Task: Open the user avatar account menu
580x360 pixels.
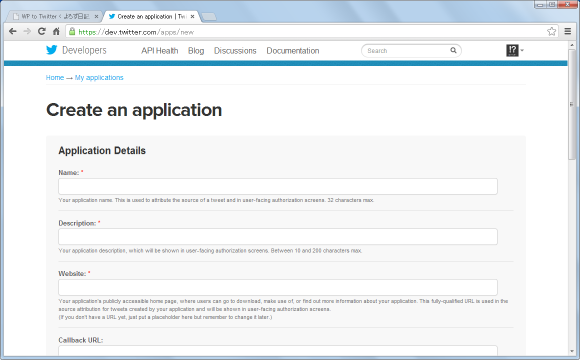Action: click(x=515, y=50)
